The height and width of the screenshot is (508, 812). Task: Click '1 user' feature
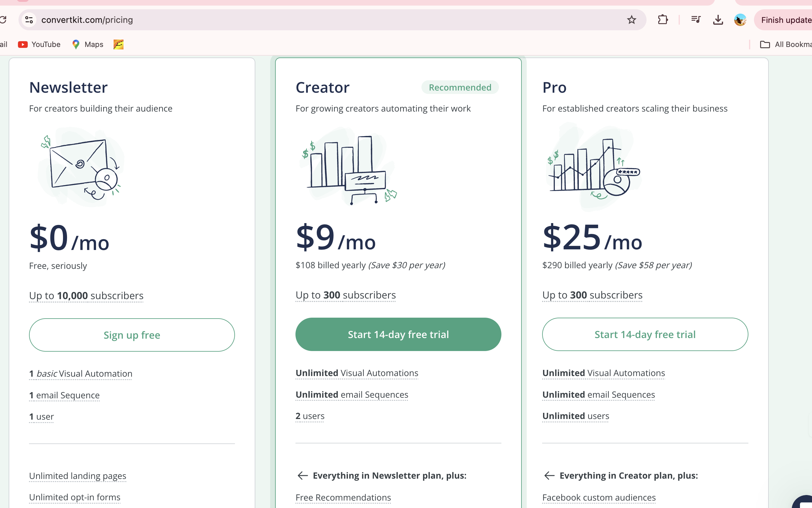click(x=42, y=417)
